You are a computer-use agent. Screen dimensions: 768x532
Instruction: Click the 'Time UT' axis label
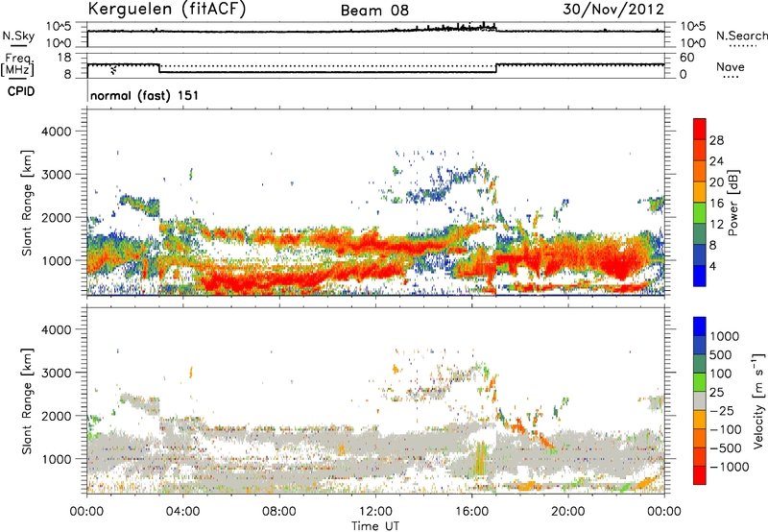pyautogui.click(x=375, y=526)
